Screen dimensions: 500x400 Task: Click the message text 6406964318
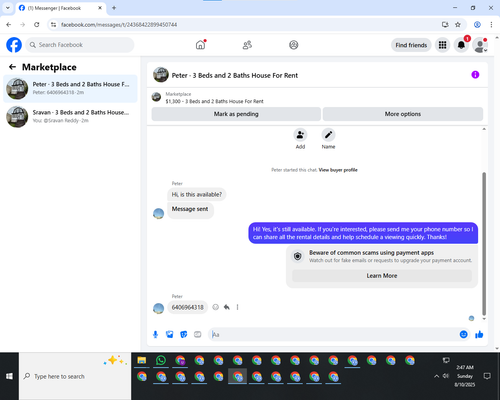(187, 307)
